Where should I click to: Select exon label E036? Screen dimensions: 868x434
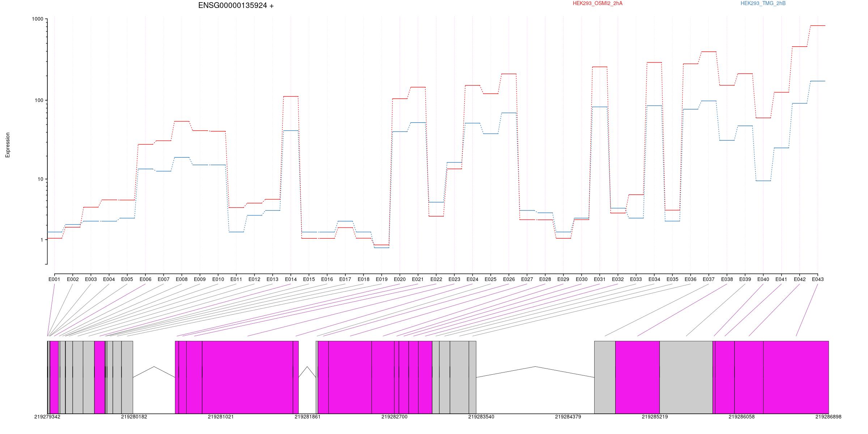tap(690, 279)
